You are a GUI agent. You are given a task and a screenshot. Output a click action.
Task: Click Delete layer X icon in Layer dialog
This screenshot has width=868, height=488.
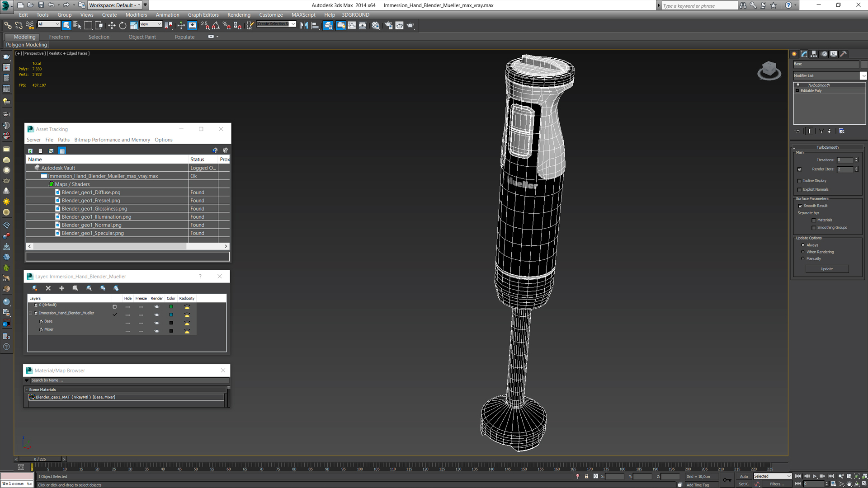click(x=48, y=288)
